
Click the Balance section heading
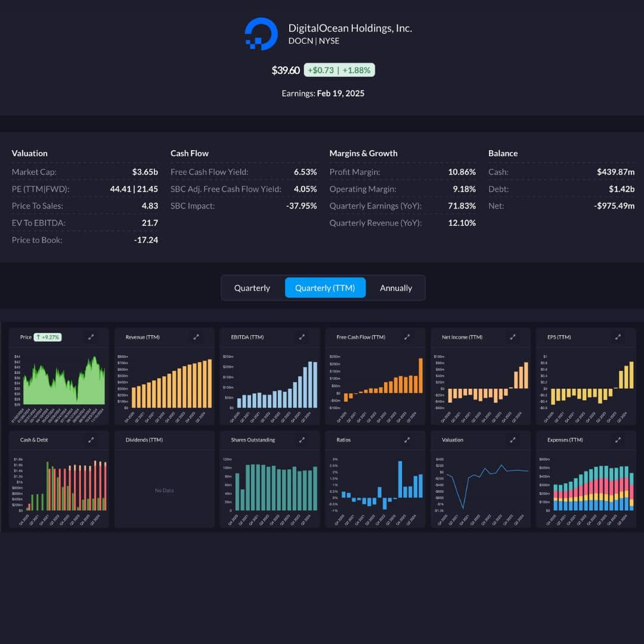pos(503,153)
